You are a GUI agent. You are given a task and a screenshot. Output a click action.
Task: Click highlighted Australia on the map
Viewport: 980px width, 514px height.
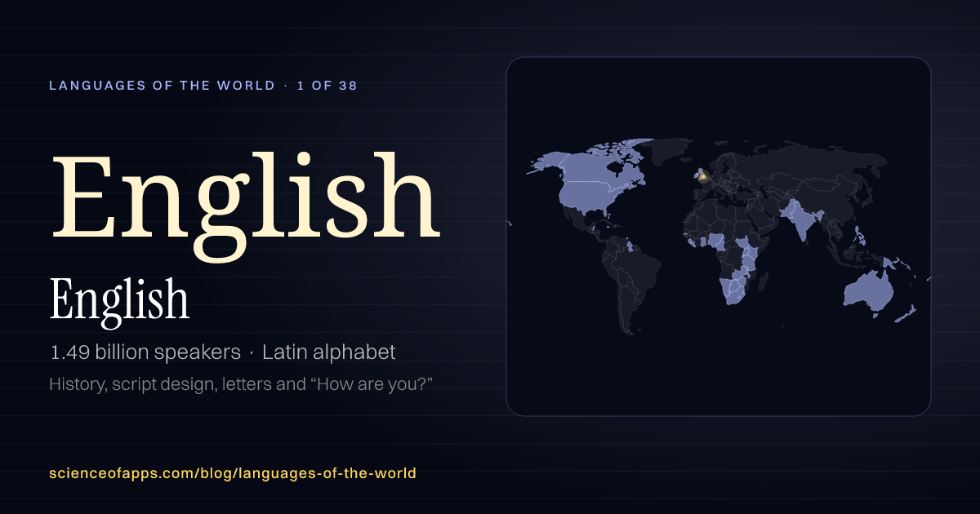(x=868, y=291)
